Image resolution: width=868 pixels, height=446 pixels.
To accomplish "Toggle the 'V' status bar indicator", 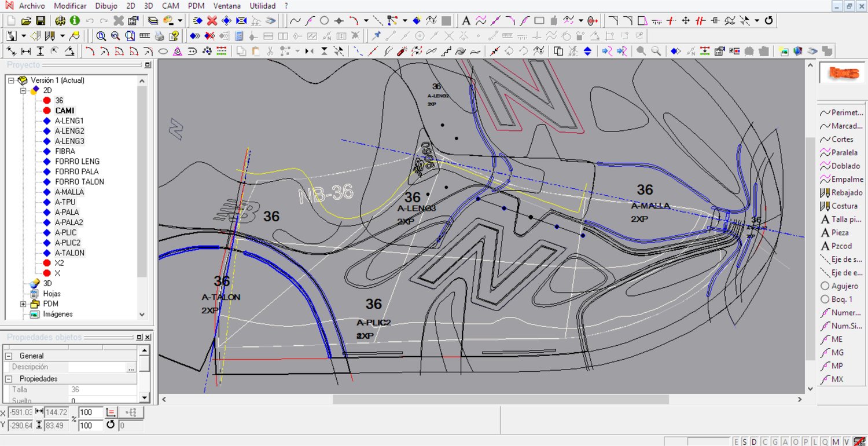I will point(847,442).
